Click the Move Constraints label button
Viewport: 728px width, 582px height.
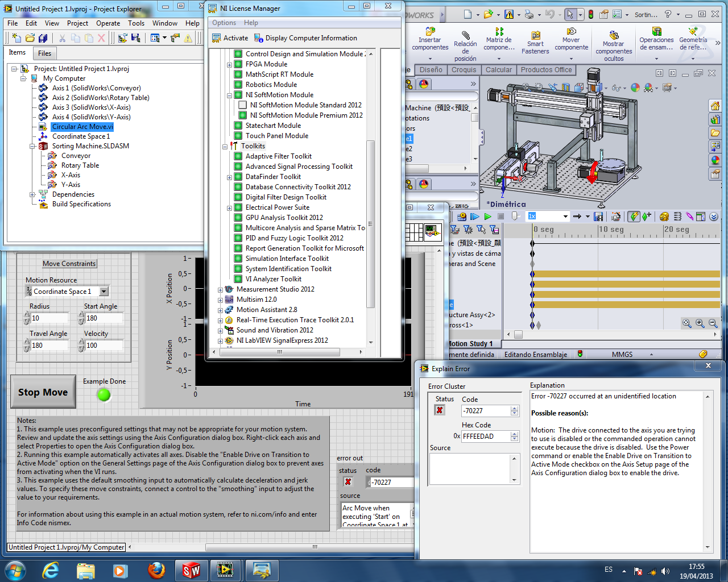coord(69,264)
